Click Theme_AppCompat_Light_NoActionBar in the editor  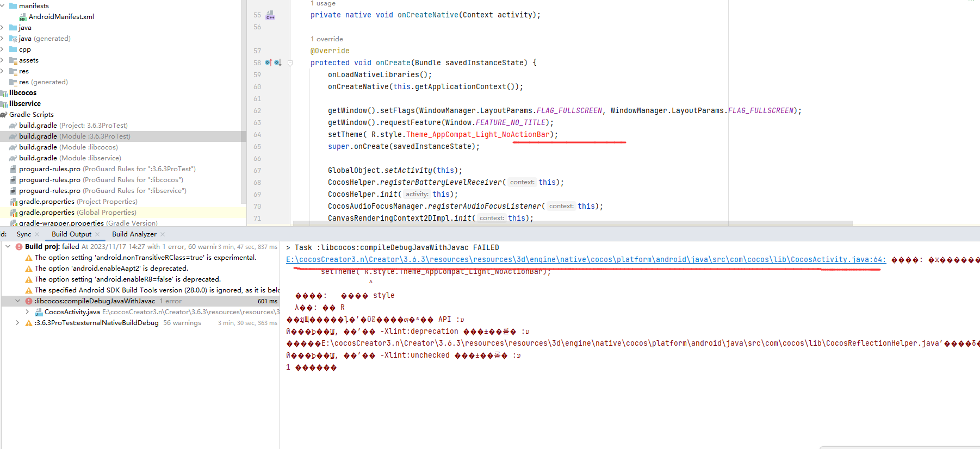pyautogui.click(x=478, y=135)
